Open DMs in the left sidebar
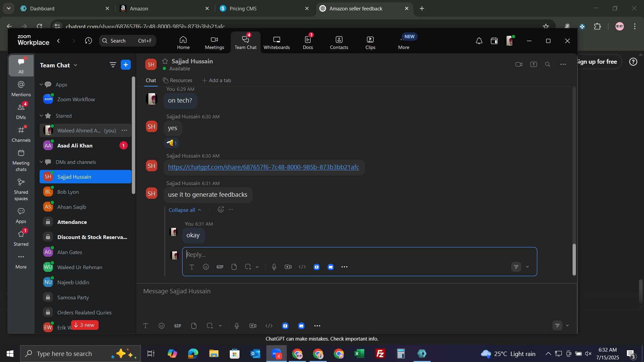Screen dimensions: 644x362 pyautogui.click(x=21, y=111)
